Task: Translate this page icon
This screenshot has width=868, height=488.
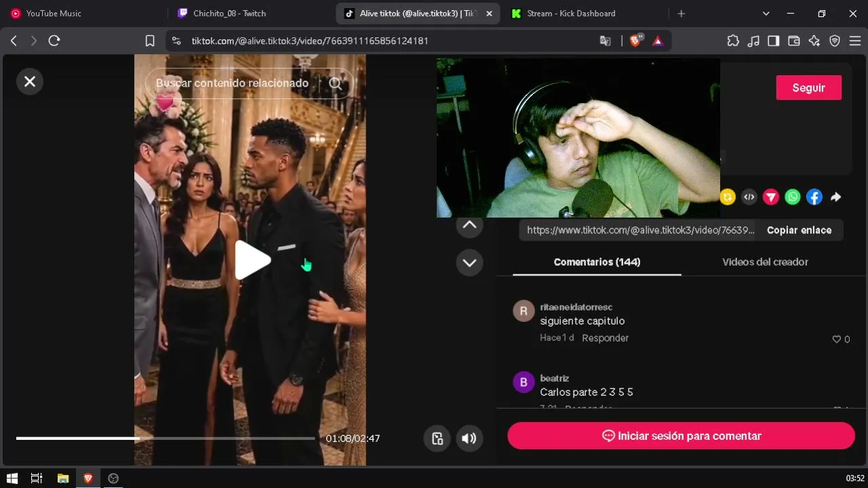Action: pyautogui.click(x=606, y=41)
